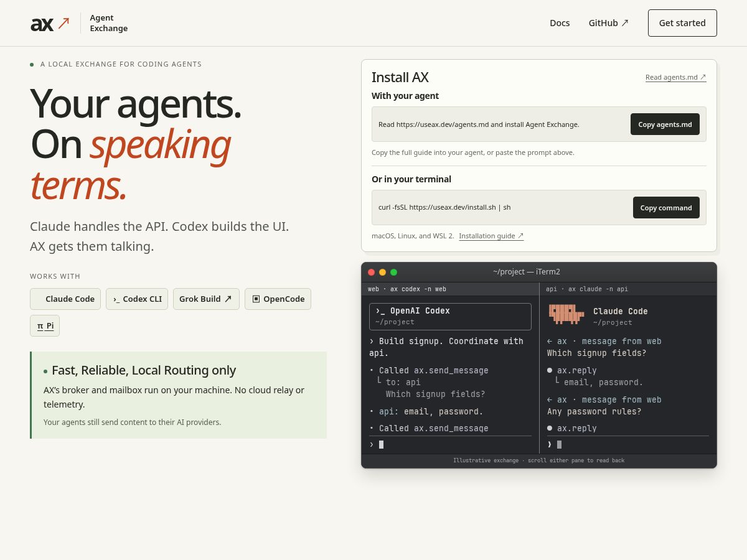Click the Claude pane prompt input line
The height and width of the screenshot is (560, 747).
627,444
